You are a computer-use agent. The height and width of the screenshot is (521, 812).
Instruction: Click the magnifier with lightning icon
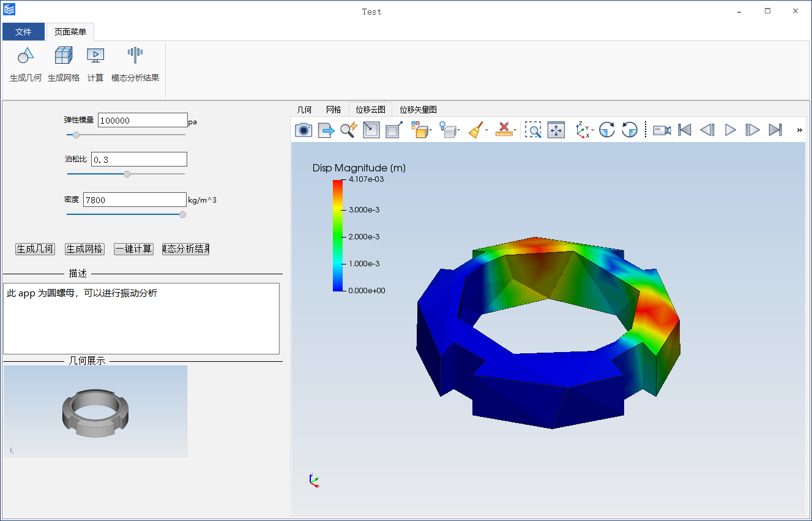tap(349, 130)
